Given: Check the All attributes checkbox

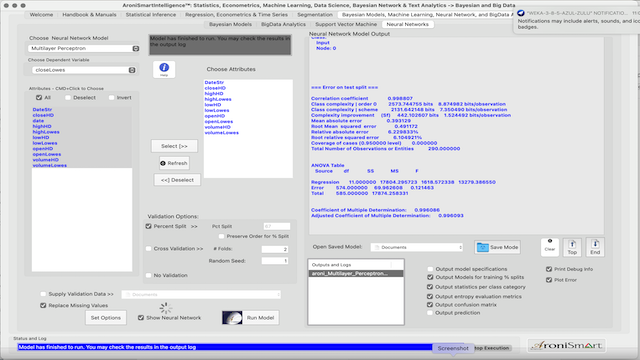Looking at the screenshot, I should pos(39,98).
